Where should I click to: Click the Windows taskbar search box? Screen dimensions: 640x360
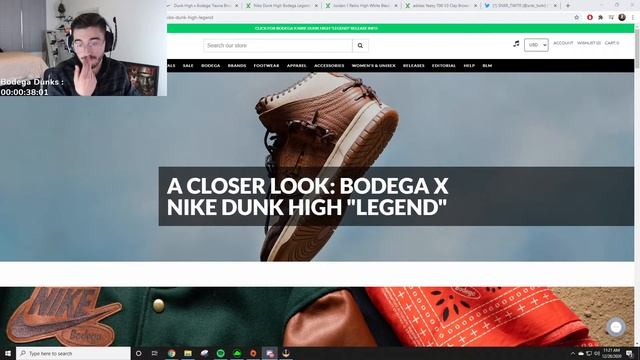(x=73, y=353)
